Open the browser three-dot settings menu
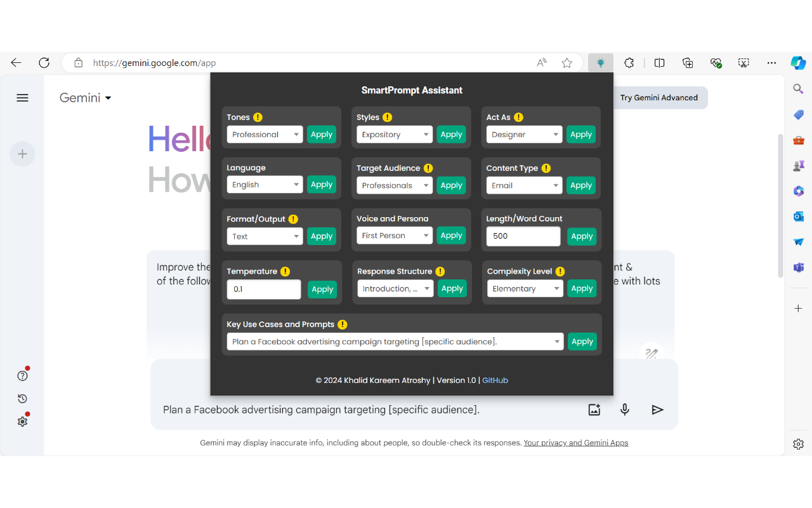 pos(771,63)
